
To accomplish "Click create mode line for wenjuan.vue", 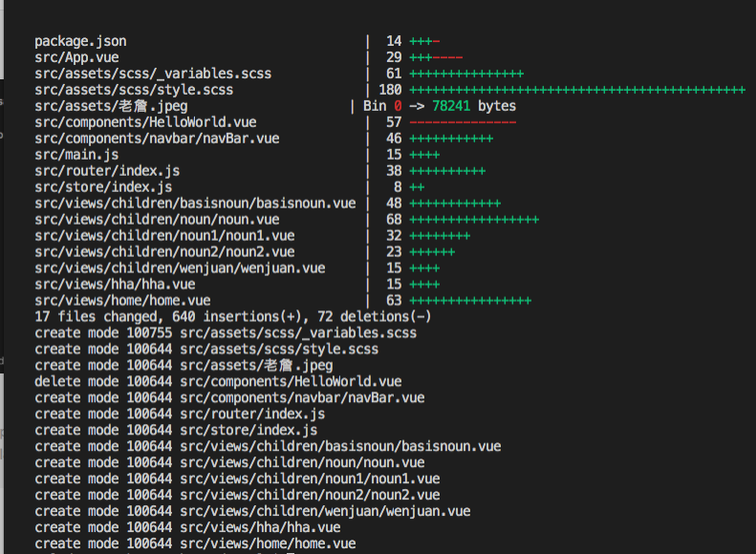I will click(x=252, y=512).
